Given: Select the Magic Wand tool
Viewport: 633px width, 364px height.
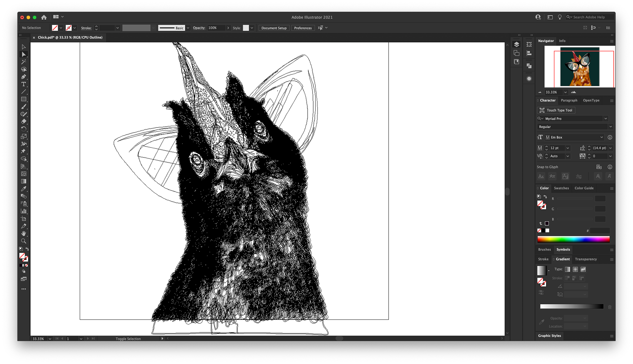Looking at the screenshot, I should pos(24,62).
